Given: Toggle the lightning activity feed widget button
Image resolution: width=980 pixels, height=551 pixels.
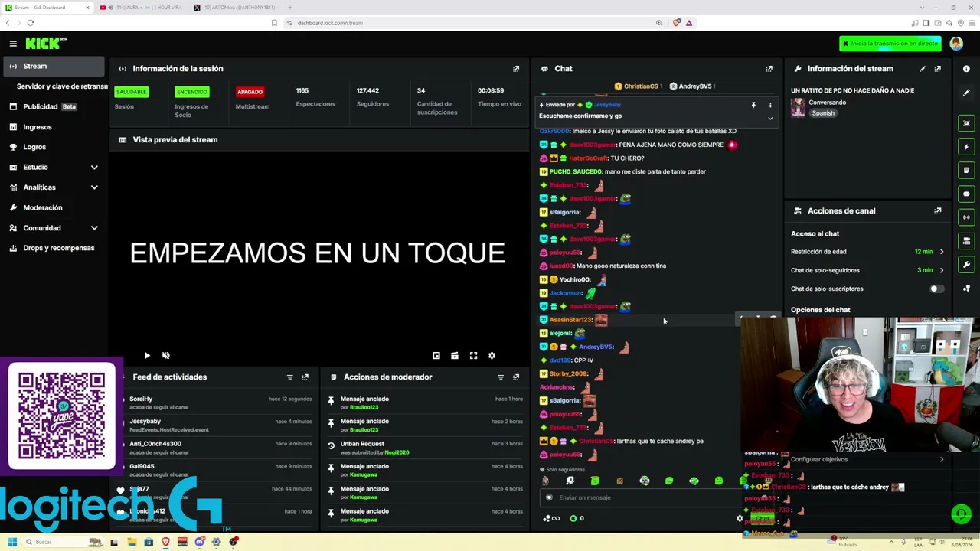Looking at the screenshot, I should tap(966, 147).
